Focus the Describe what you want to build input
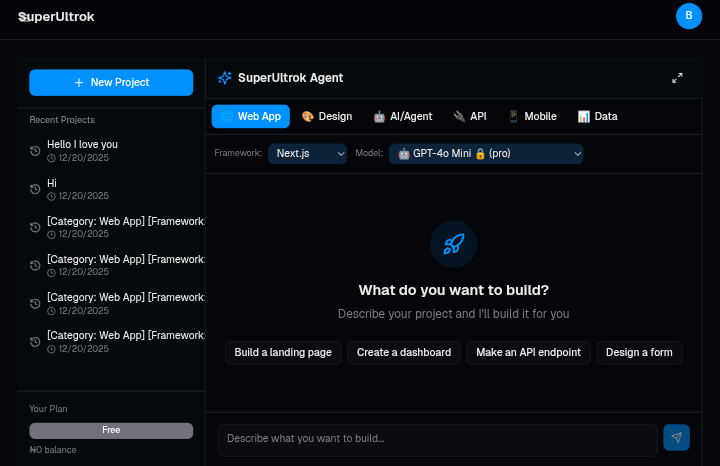Viewport: 720px width, 466px height. [437, 440]
